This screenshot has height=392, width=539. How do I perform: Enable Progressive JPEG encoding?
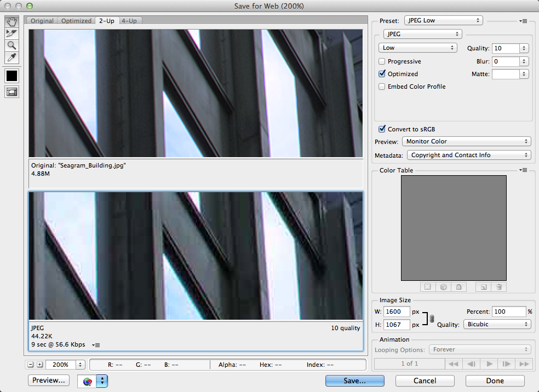click(382, 61)
